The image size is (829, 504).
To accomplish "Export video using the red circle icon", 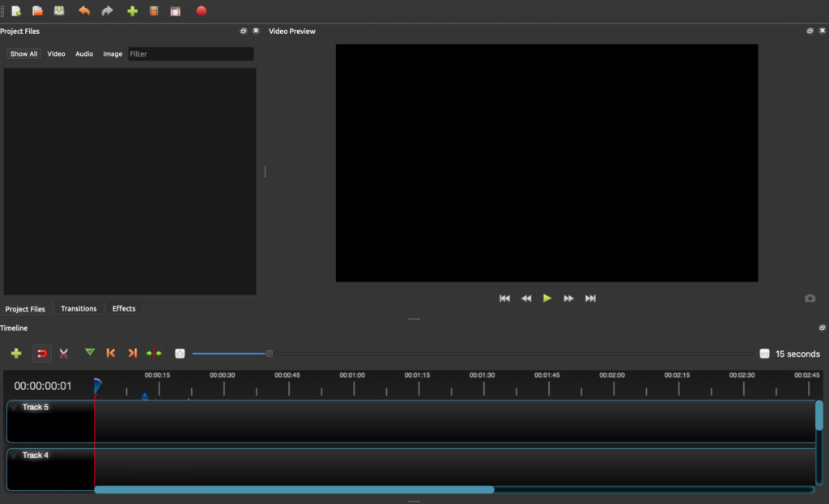I will tap(201, 11).
